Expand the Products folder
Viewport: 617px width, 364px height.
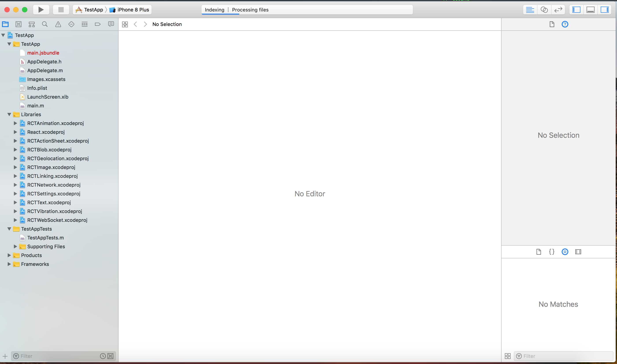(x=9, y=255)
